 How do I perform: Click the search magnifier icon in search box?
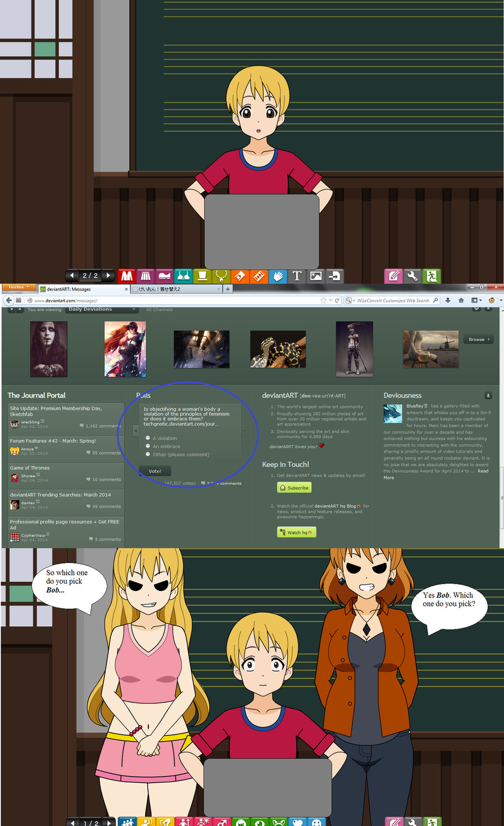[436, 300]
